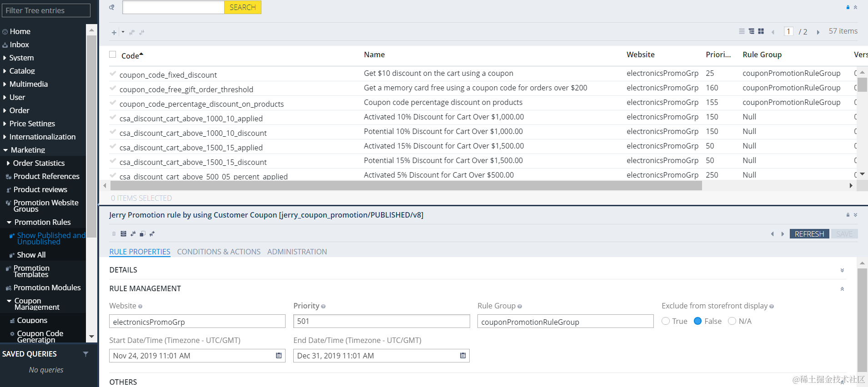This screenshot has width=868, height=387.
Task: Click the horizontal scrollbar of results table
Action: pyautogui.click(x=406, y=186)
